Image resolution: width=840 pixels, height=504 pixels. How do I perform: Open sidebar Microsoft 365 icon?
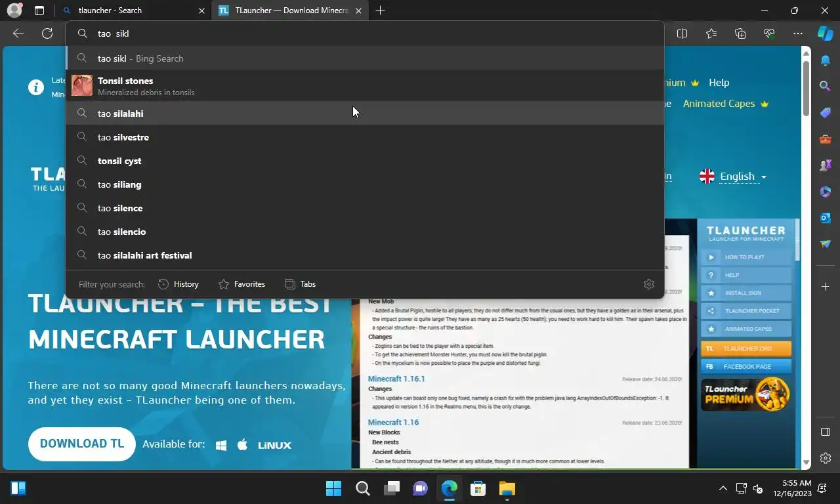tap(826, 192)
